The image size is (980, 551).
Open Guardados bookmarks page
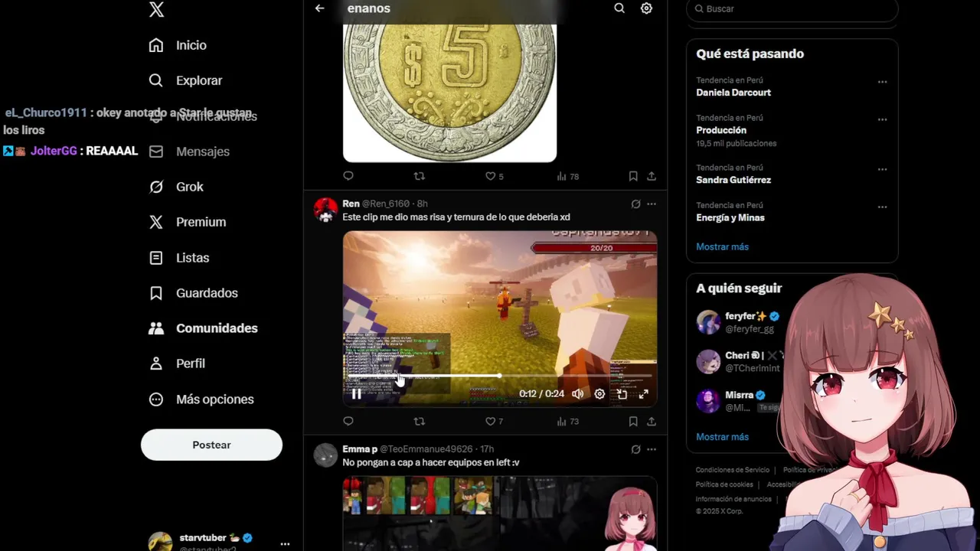pyautogui.click(x=193, y=293)
